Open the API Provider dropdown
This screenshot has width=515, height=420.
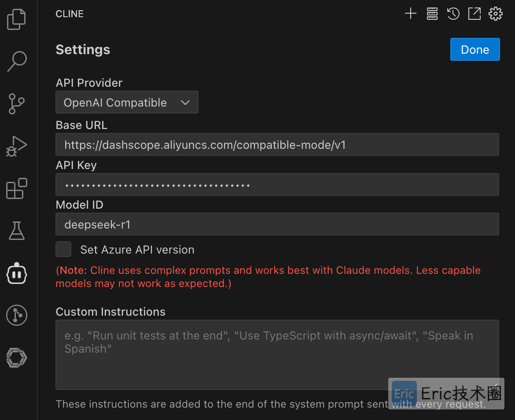pyautogui.click(x=127, y=102)
